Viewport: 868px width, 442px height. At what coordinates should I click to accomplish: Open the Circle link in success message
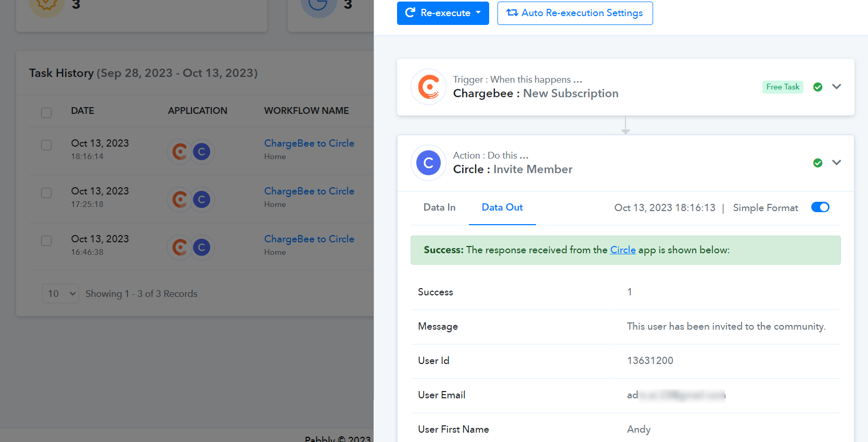coord(623,250)
